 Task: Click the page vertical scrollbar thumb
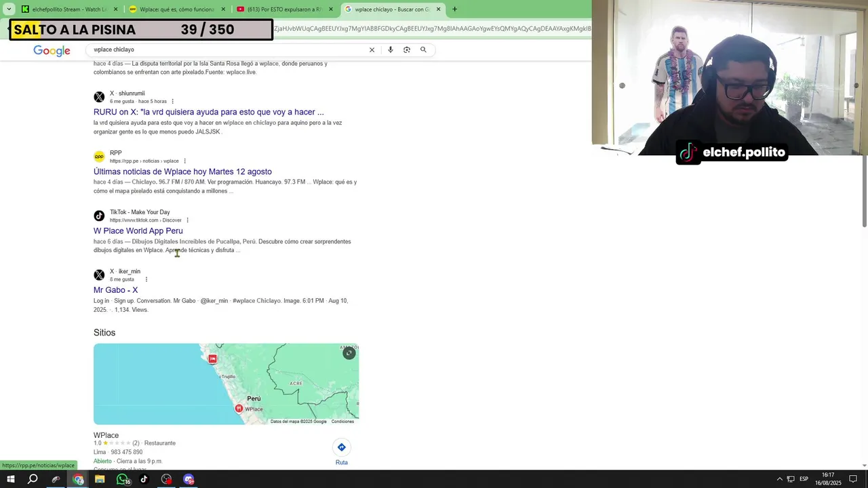coord(865,191)
